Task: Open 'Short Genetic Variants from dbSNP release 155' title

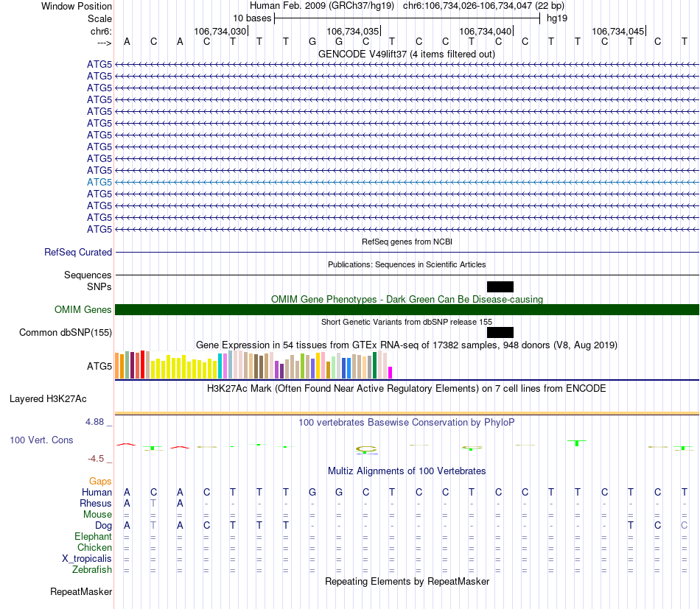Action: point(407,322)
